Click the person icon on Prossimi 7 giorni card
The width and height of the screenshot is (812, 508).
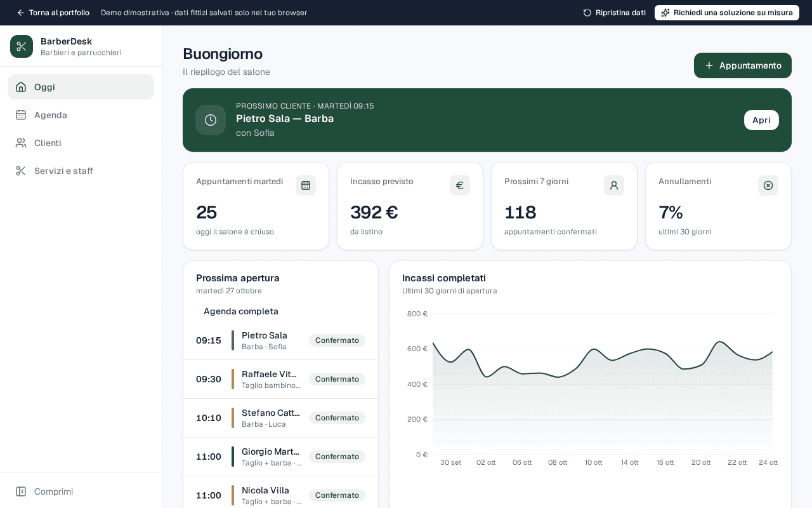(614, 185)
